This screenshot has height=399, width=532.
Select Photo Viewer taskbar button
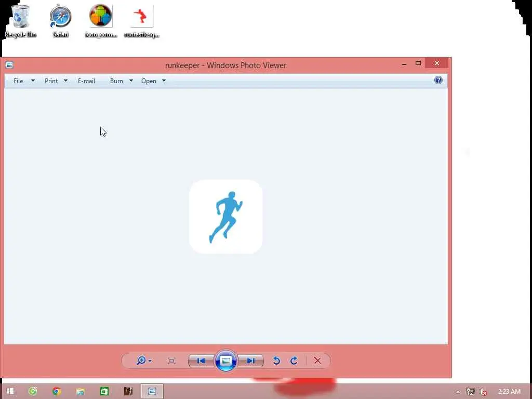152,391
